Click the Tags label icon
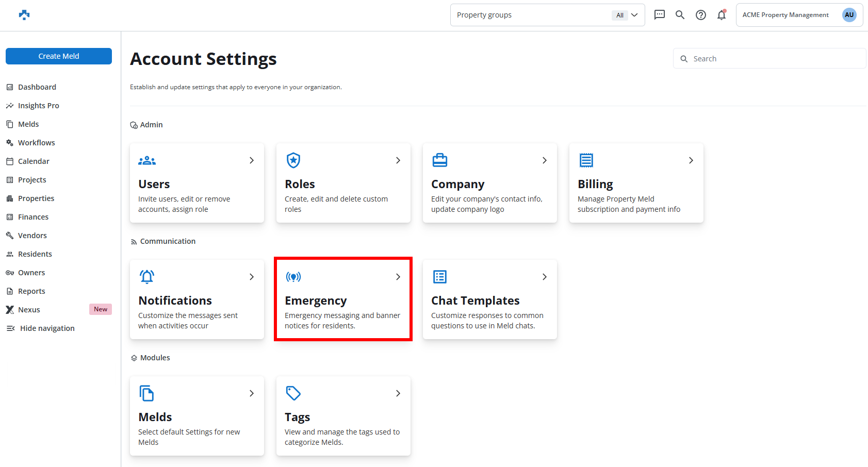This screenshot has height=467, width=868. click(293, 393)
